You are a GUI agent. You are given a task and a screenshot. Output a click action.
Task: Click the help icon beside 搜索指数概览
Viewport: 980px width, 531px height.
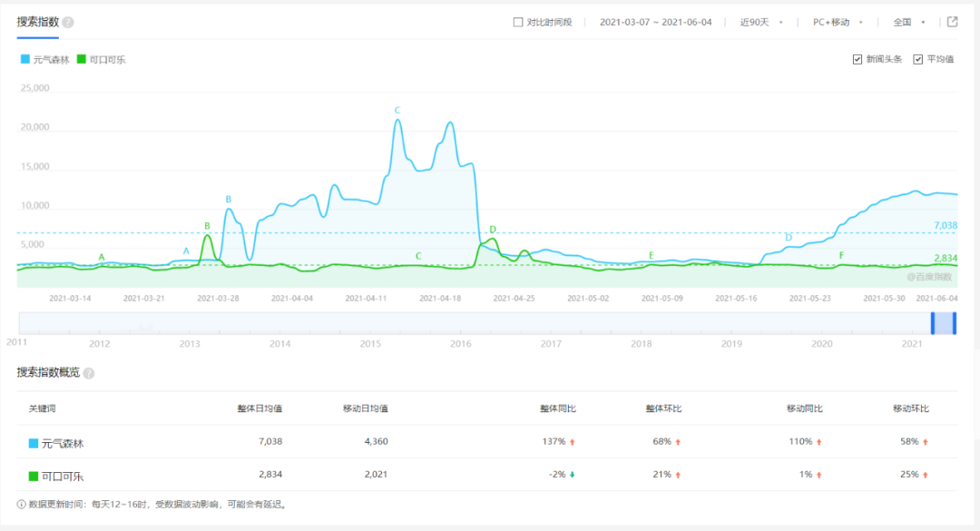pos(89,373)
